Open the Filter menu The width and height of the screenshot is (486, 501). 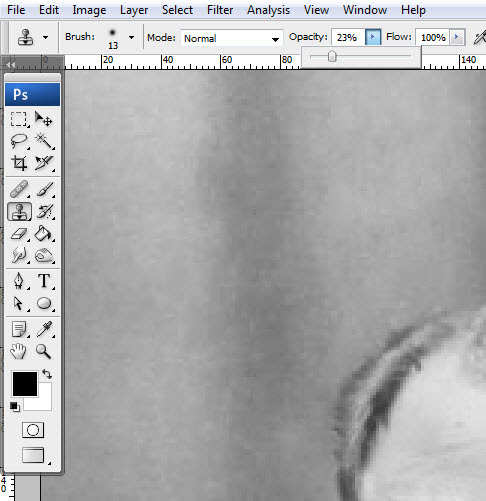pyautogui.click(x=220, y=10)
